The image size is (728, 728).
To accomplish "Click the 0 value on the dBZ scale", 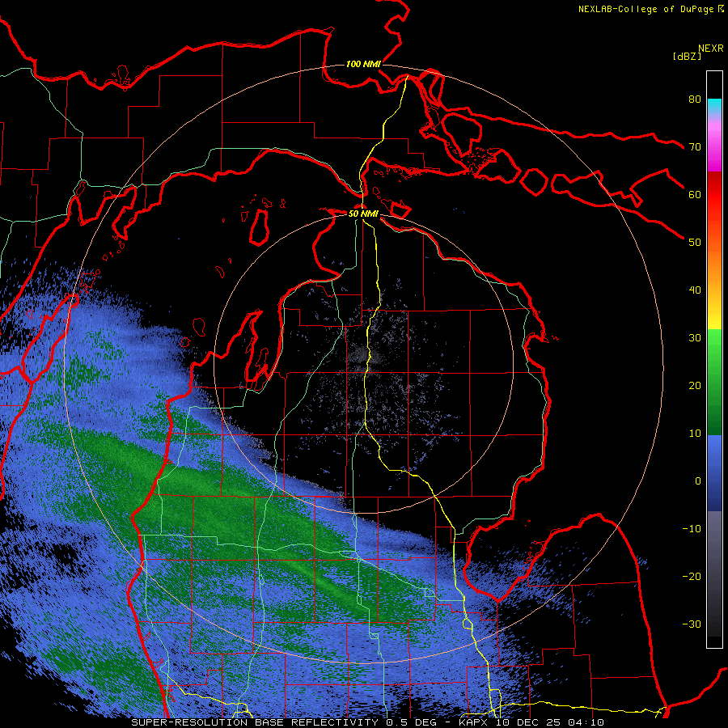I will point(698,481).
